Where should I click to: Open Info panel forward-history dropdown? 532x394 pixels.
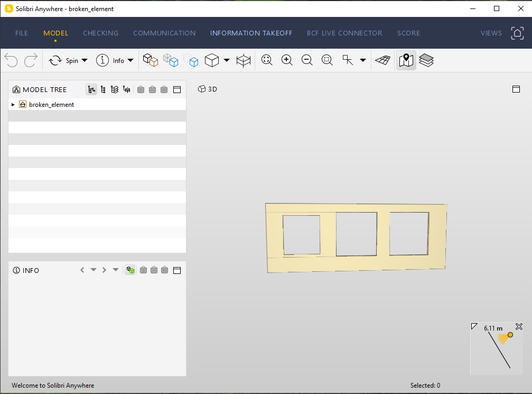pyautogui.click(x=115, y=270)
